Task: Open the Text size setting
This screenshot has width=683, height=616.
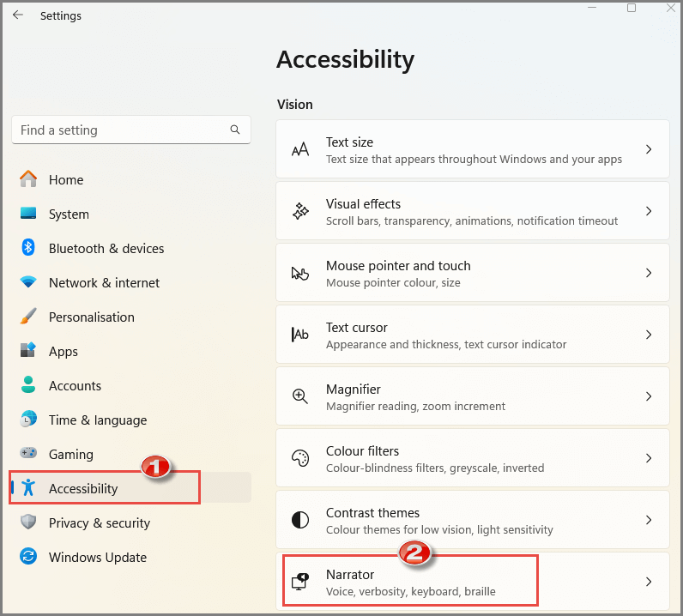Action: [473, 149]
